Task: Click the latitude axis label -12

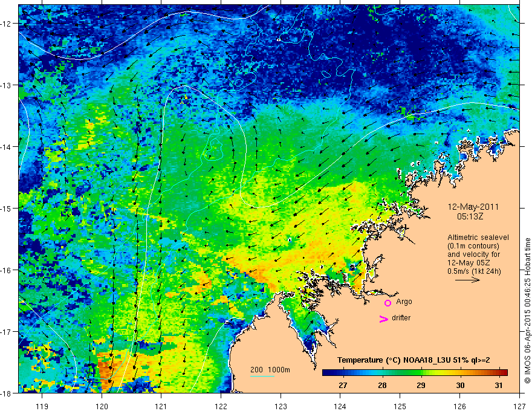Action: coord(7,24)
